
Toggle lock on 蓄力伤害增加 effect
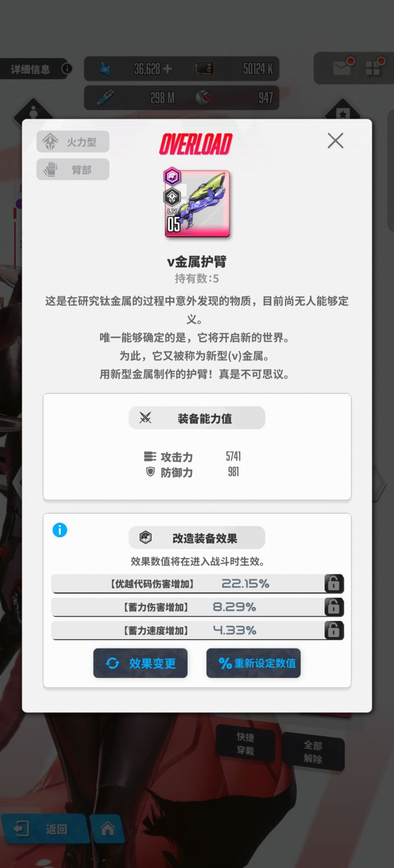click(x=333, y=607)
